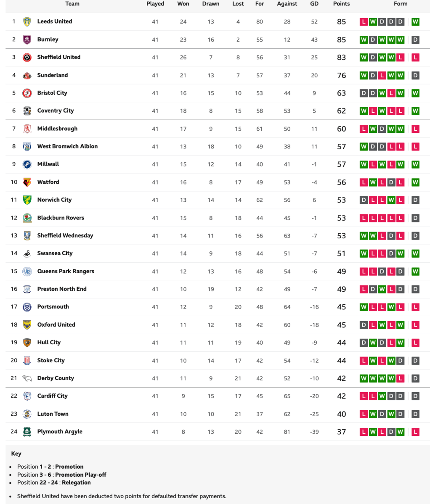Click the GD column header
The height and width of the screenshot is (504, 430).
coord(314,4)
